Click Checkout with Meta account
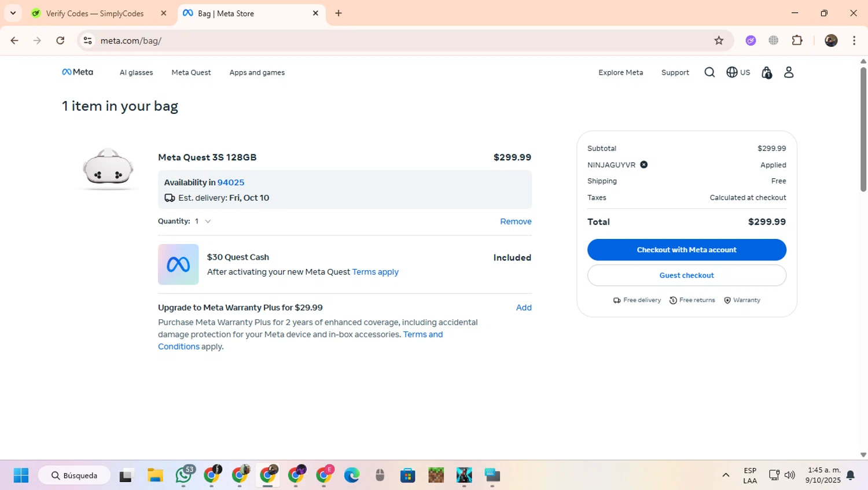Screen dimensions: 868x490 pos(687,250)
